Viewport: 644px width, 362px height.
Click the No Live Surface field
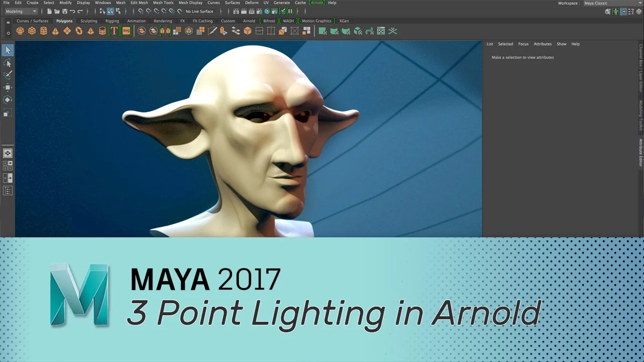point(199,11)
